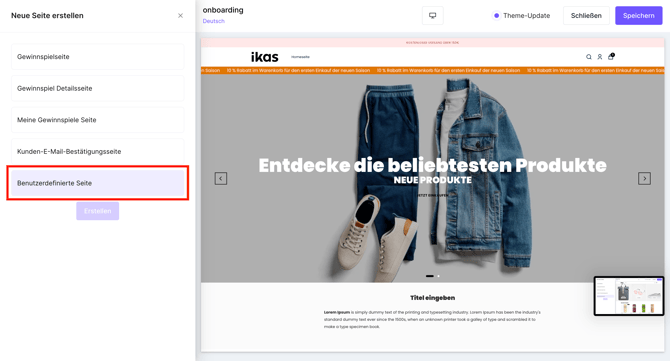Choose Benutzerdefinierte Seite option
The height and width of the screenshot is (361, 670).
coord(97,183)
